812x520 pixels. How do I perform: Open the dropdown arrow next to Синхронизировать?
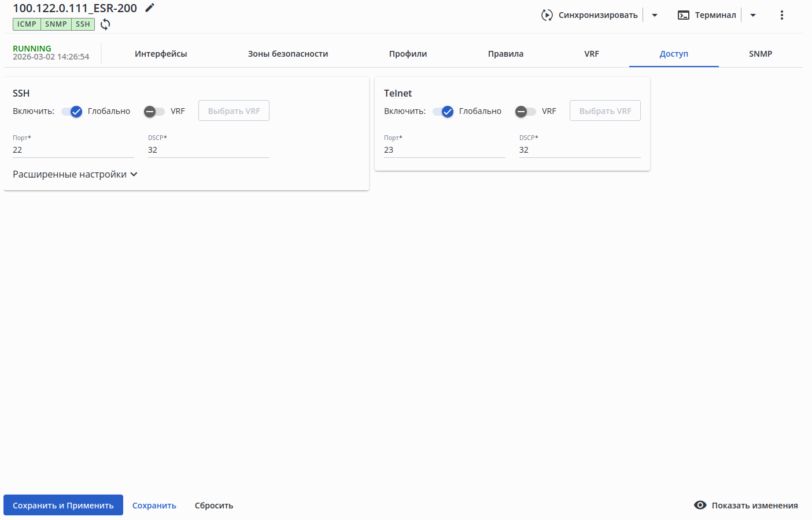pyautogui.click(x=655, y=15)
